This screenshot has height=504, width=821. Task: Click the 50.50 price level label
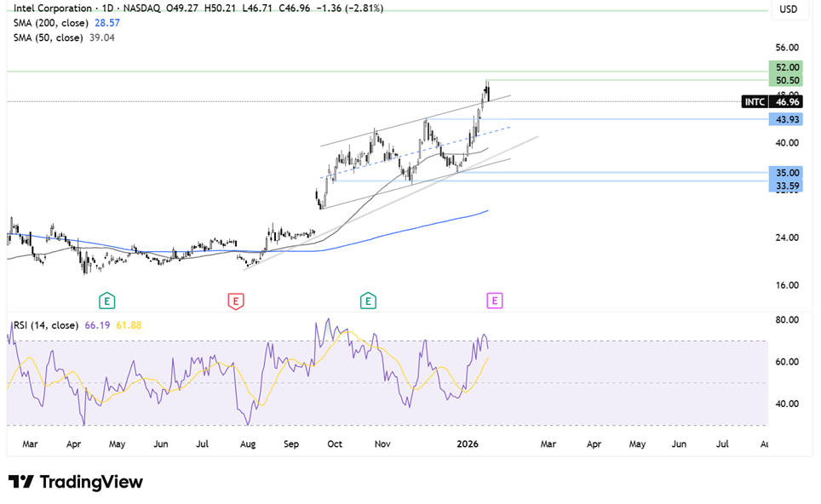pos(787,80)
